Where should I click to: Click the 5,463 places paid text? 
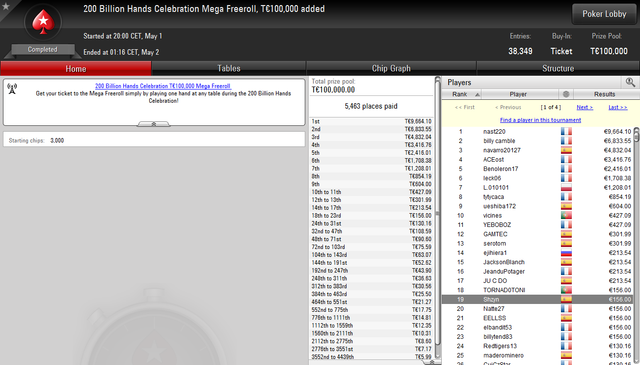(371, 106)
